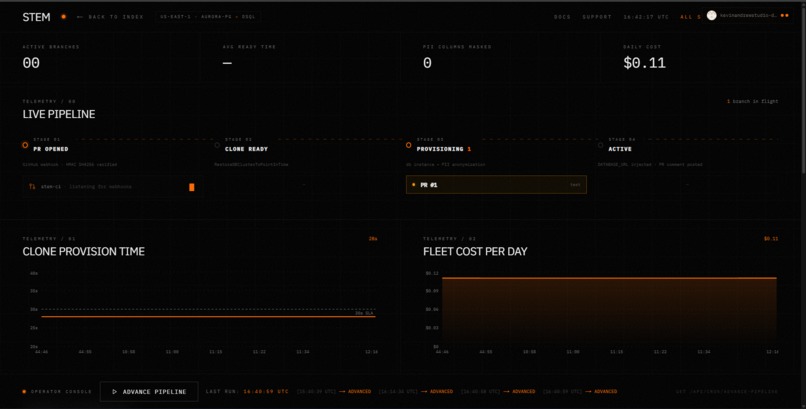The height and width of the screenshot is (409, 806).
Task: Click the blinking orange cursor block
Action: coord(192,187)
